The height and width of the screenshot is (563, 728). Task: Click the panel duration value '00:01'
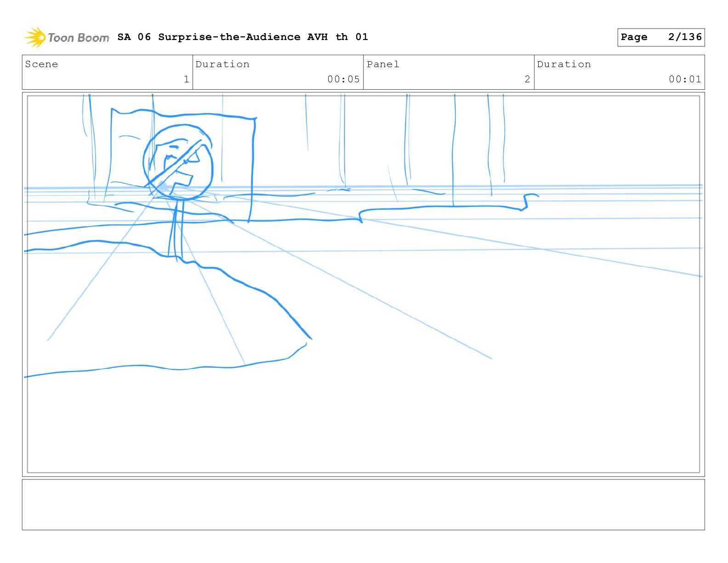coord(685,79)
